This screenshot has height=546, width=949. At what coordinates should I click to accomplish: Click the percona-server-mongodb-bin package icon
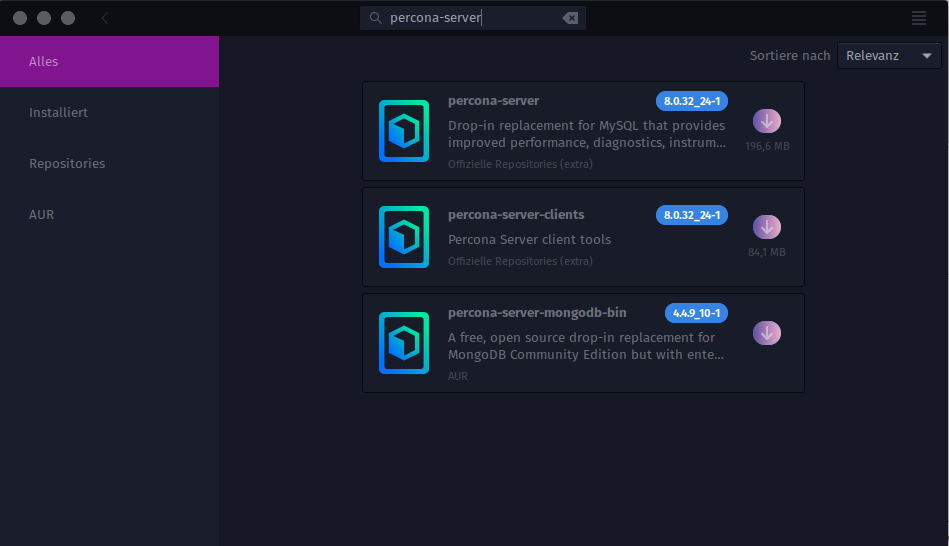click(404, 343)
